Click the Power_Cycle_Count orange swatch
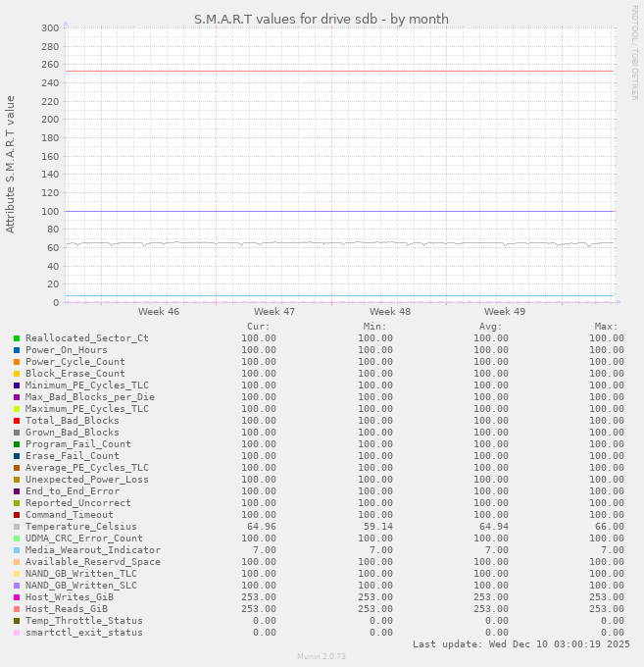 pos(17,362)
